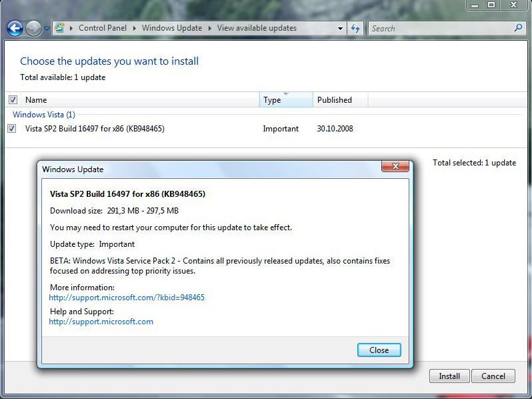Toggle the select-all checkbox in header
The height and width of the screenshot is (399, 532).
tap(13, 100)
